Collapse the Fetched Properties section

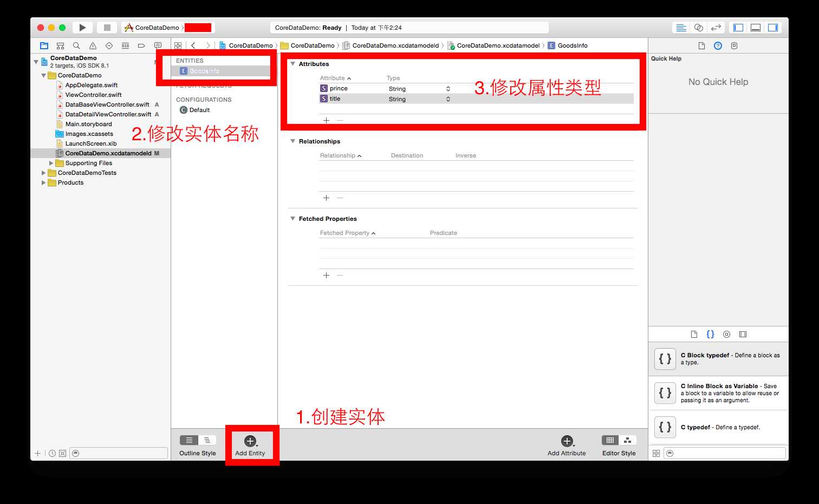[x=292, y=219]
